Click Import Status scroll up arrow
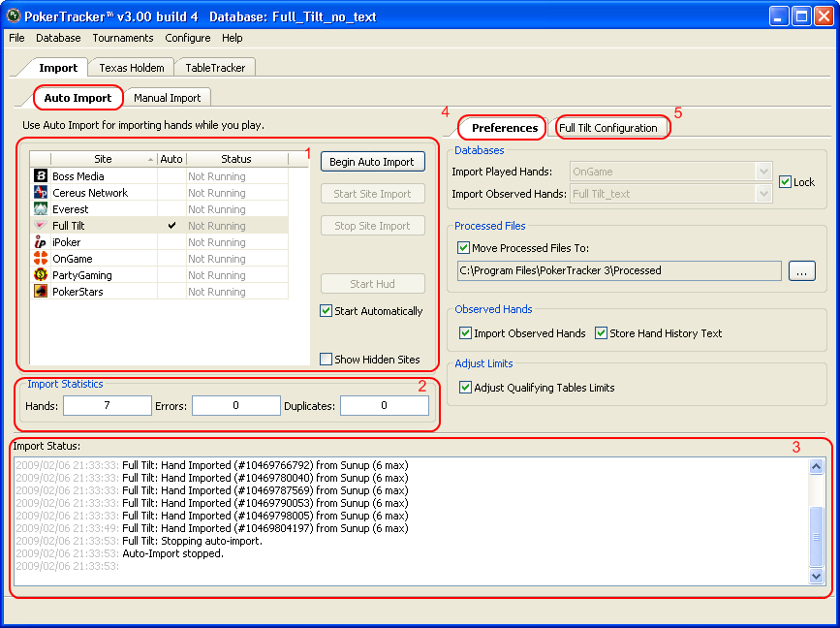840x628 pixels. pos(816,467)
